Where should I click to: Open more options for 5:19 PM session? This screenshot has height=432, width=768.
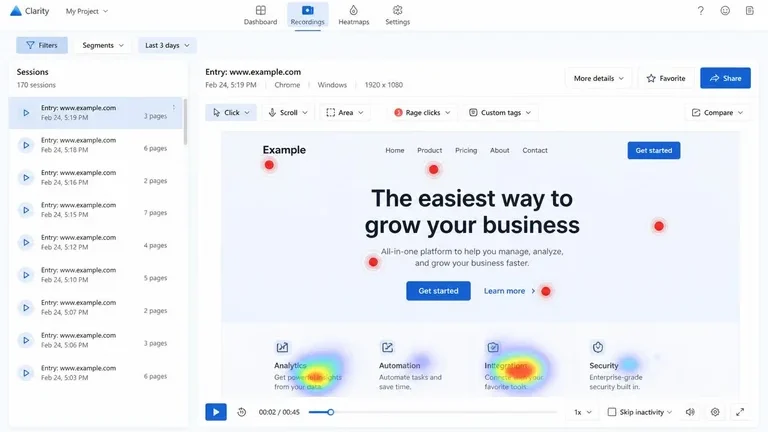(173, 107)
